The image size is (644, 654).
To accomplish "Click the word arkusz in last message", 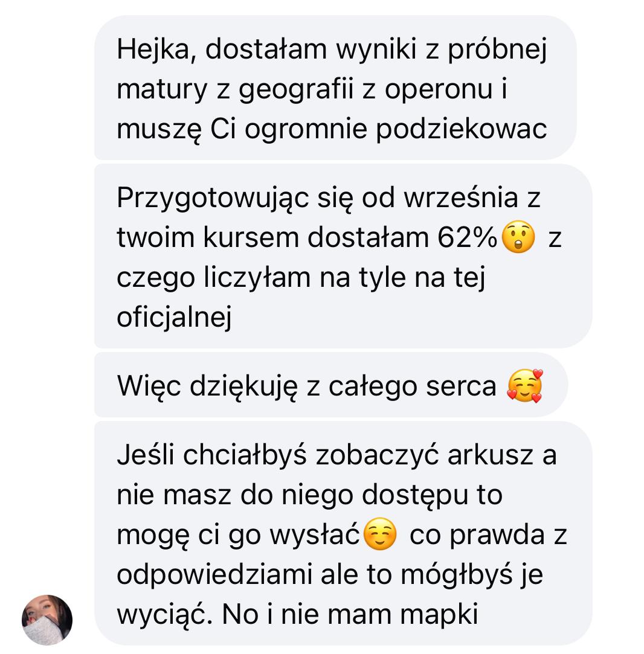I will click(490, 455).
